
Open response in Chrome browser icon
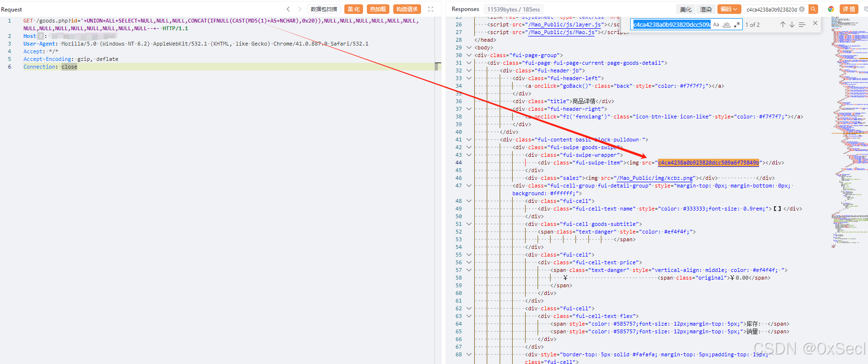tap(831, 9)
